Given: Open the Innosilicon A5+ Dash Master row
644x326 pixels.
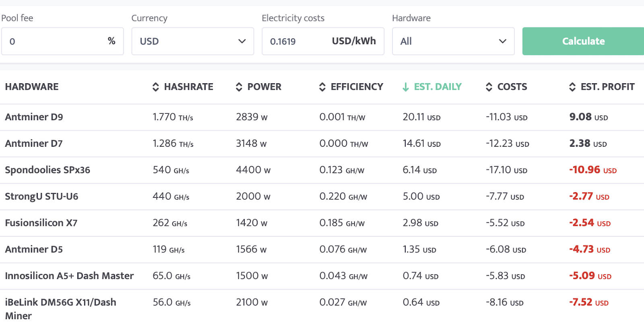Looking at the screenshot, I should (322, 276).
